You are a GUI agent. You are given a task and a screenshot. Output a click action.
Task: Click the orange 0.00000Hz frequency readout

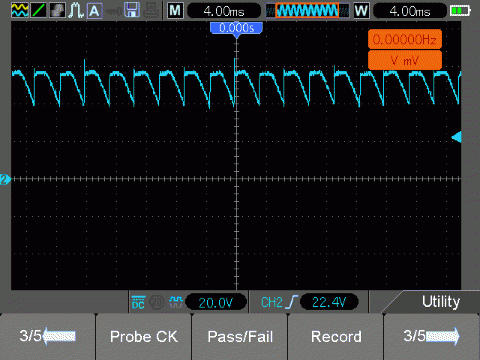pos(405,40)
